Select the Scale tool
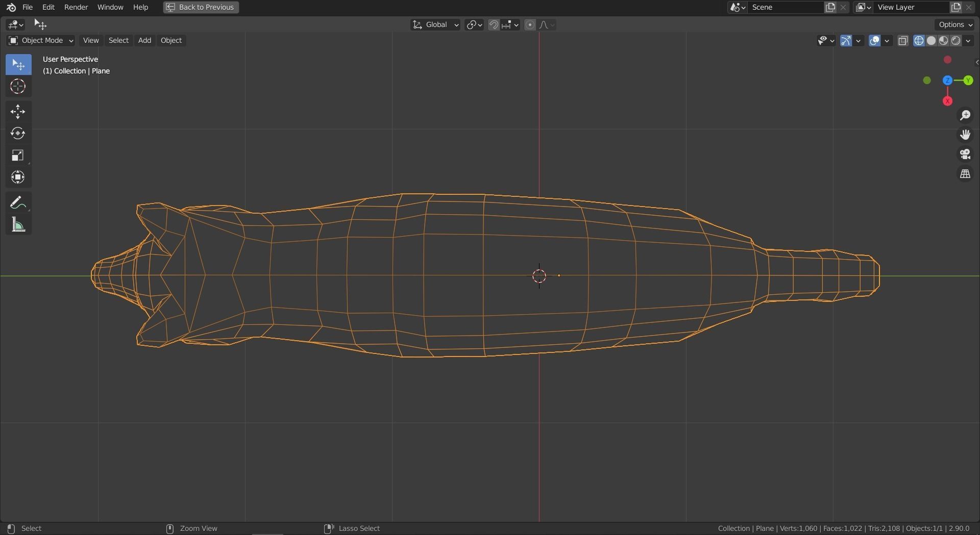 click(18, 156)
